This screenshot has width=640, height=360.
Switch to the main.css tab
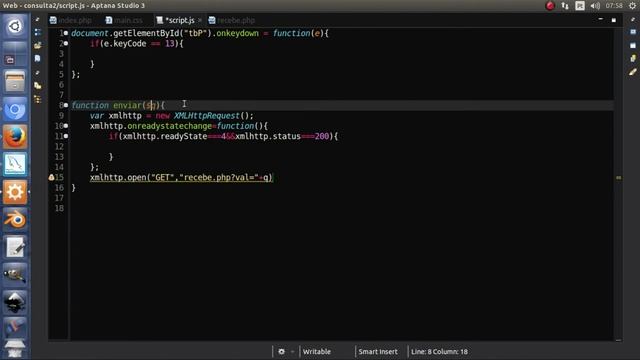coord(124,20)
